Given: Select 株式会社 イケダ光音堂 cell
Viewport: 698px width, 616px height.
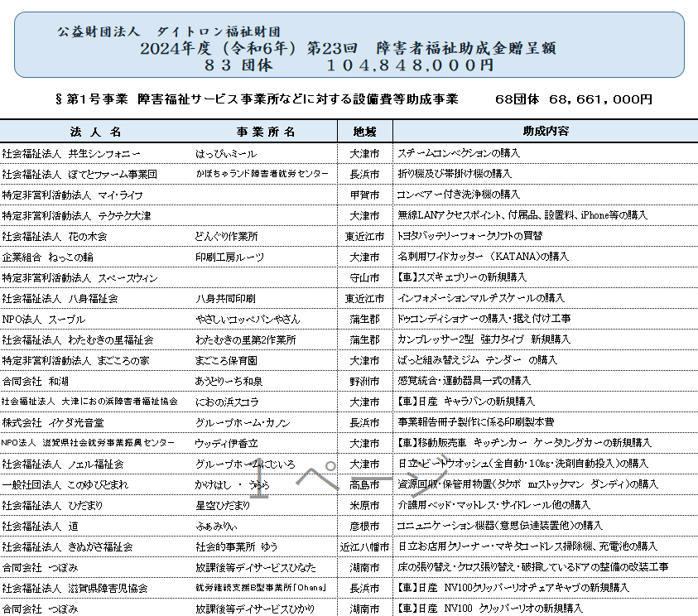Looking at the screenshot, I should (x=53, y=423).
